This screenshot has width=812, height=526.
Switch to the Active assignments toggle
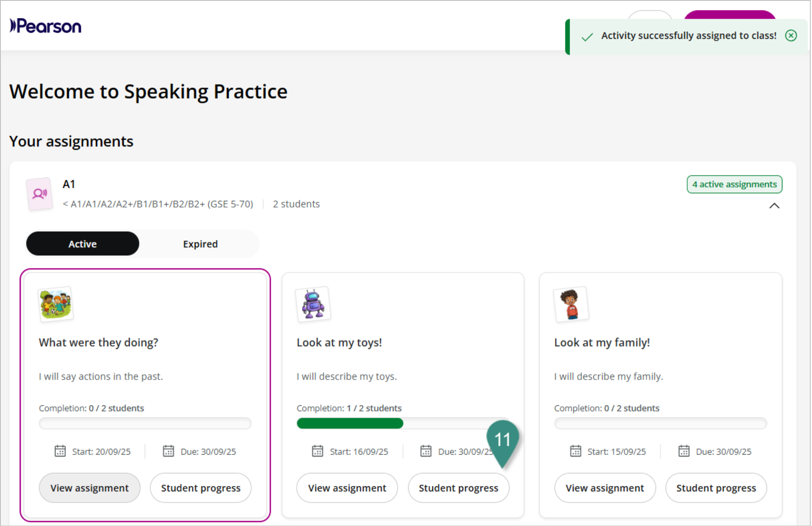83,244
